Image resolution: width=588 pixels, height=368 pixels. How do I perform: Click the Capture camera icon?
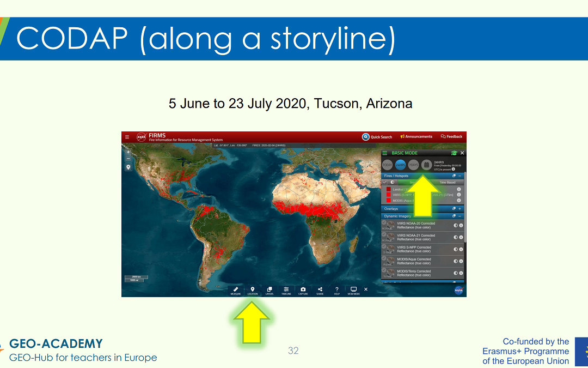pyautogui.click(x=303, y=291)
